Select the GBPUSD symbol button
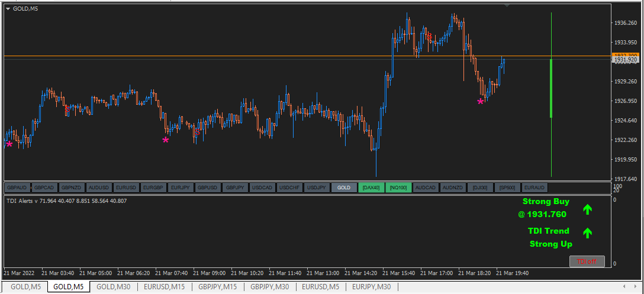644x294 pixels. point(208,188)
